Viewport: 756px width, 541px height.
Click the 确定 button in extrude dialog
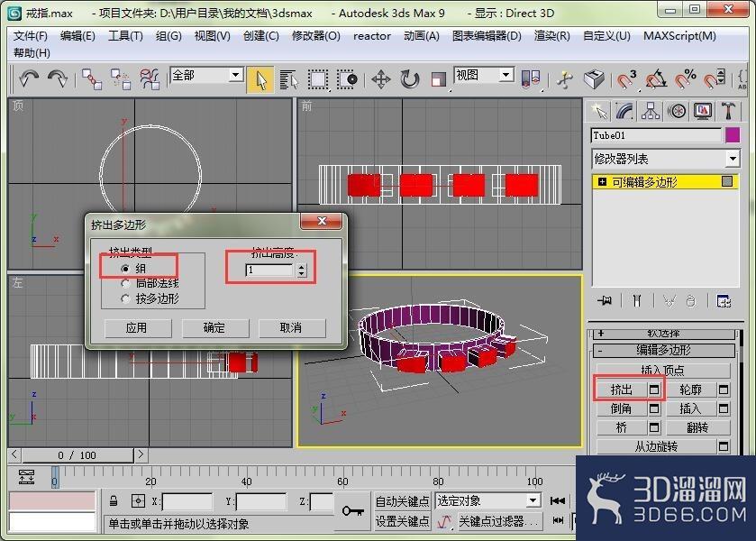point(214,328)
